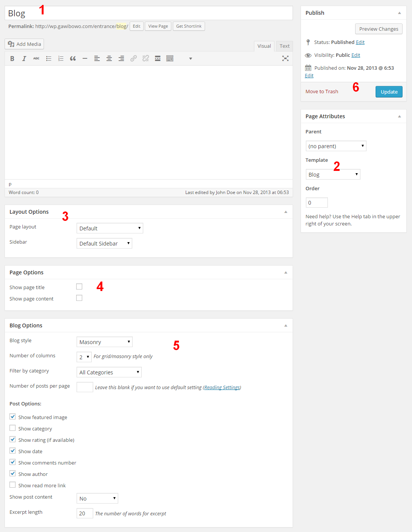Viewport: 412px width, 532px height.
Task: Insert a blockquote in the editor
Action: [x=73, y=58]
